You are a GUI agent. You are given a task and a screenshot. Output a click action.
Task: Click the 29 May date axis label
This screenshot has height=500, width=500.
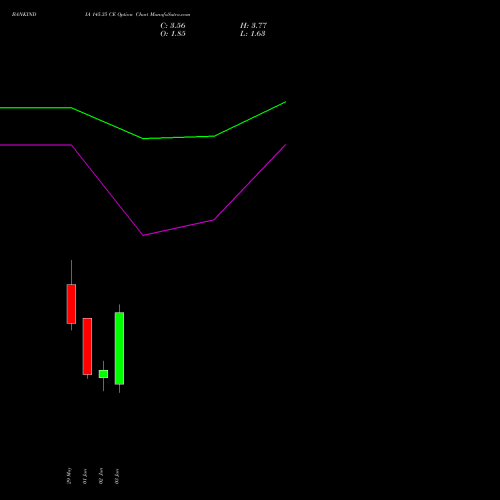pos(69,476)
